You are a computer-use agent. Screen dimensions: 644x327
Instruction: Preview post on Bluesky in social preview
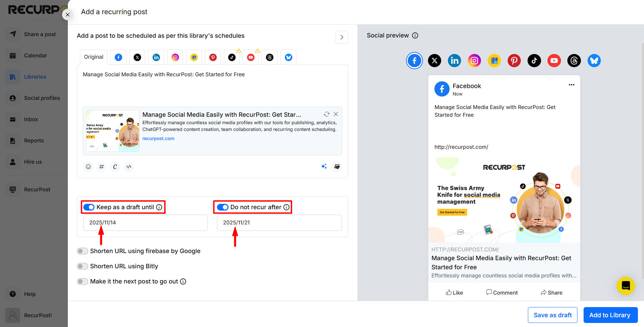click(594, 61)
